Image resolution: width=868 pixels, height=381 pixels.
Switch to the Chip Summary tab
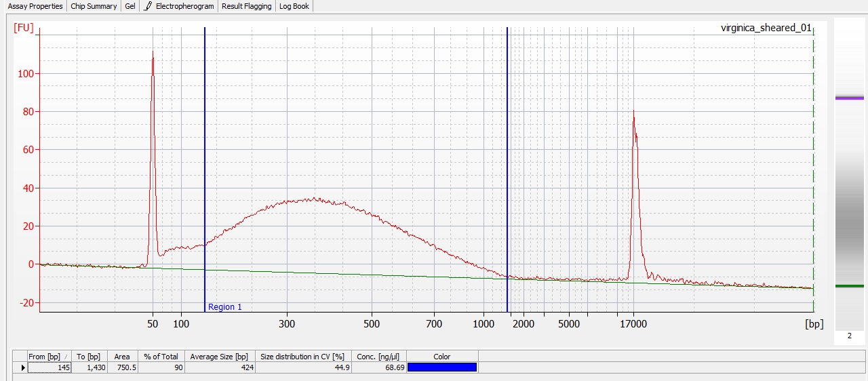94,6
